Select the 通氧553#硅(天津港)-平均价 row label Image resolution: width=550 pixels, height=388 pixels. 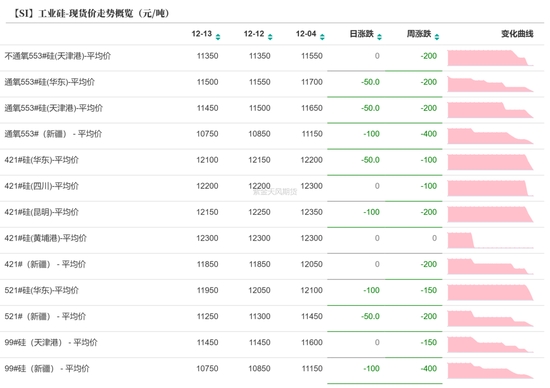(x=53, y=108)
